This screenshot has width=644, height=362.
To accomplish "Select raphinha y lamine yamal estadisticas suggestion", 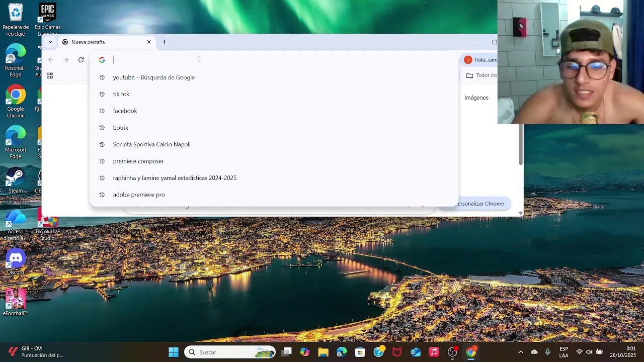I will 274,178.
